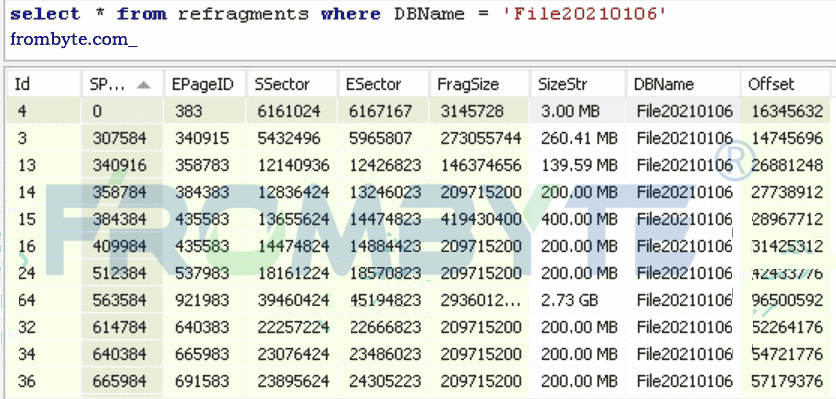The width and height of the screenshot is (836, 399).
Task: Click the 260.41 MB SizeStr cell
Action: (x=579, y=139)
